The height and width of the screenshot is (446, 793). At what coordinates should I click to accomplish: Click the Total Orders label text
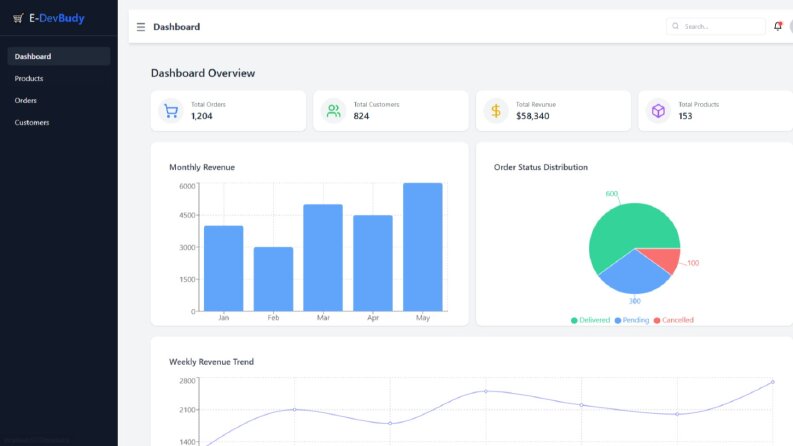click(x=208, y=105)
